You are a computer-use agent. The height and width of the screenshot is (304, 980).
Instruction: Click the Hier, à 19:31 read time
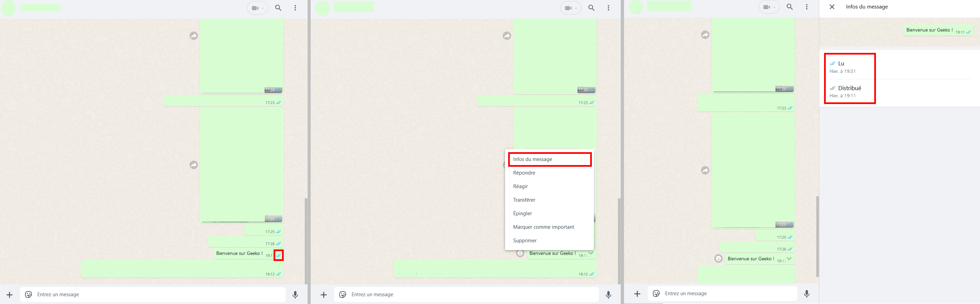842,71
